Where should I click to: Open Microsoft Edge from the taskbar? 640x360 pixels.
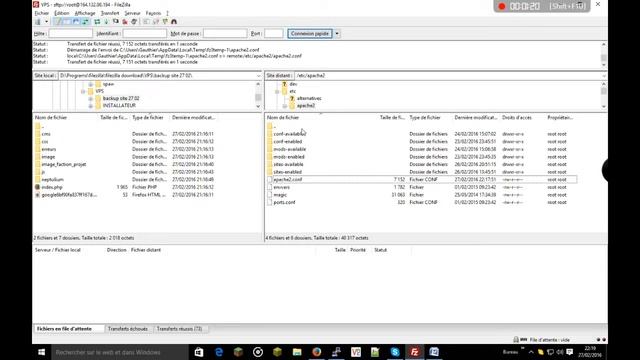coord(219,352)
